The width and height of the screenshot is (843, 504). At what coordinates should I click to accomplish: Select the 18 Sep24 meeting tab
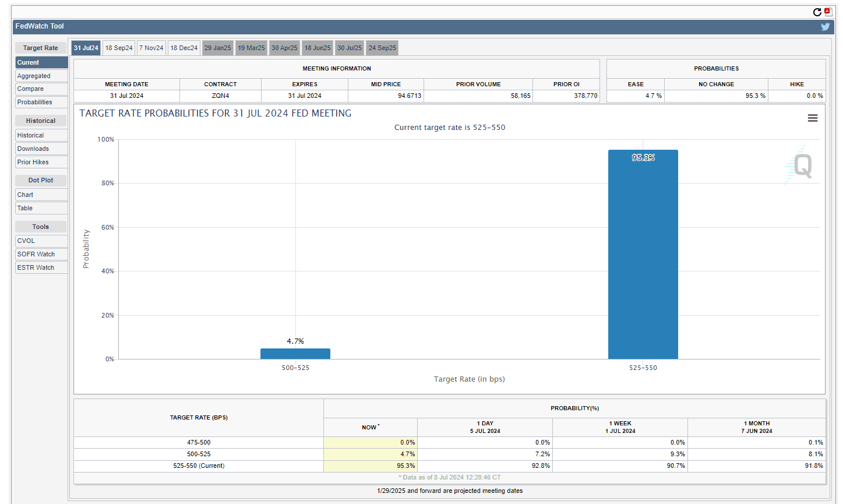pos(119,48)
